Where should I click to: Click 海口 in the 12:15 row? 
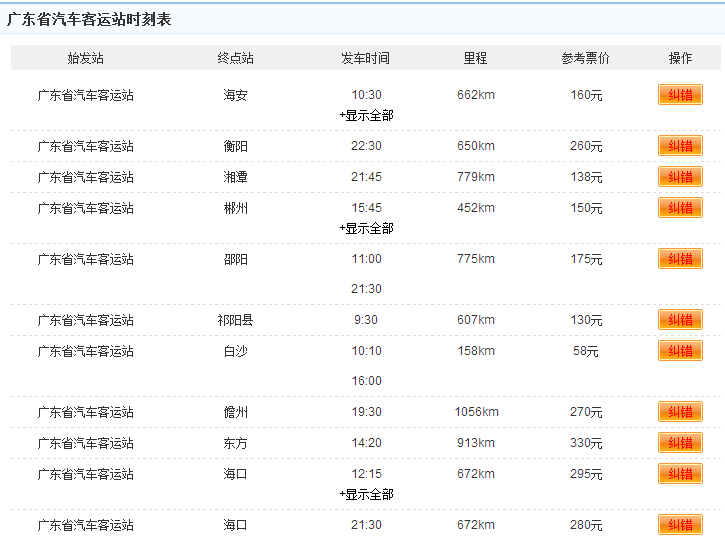pyautogui.click(x=235, y=474)
